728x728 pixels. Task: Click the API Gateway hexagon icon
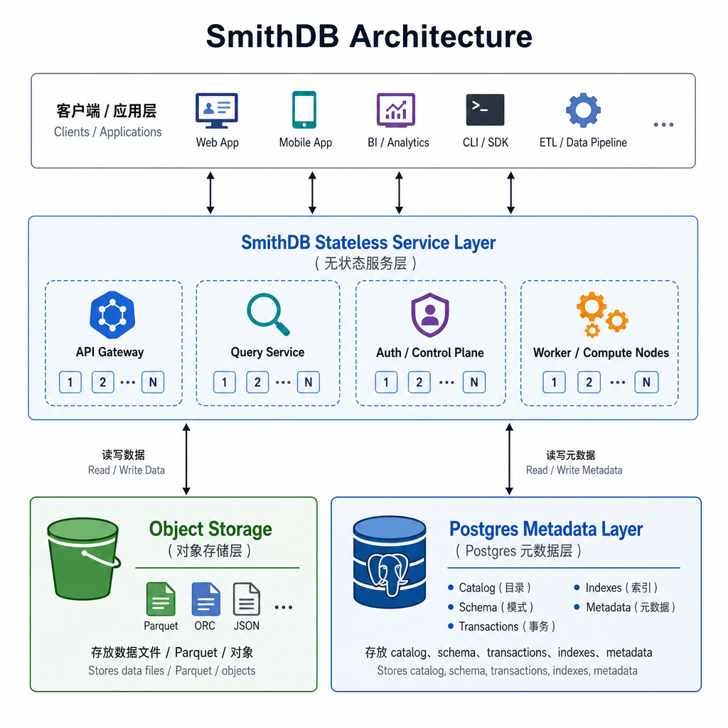(112, 315)
